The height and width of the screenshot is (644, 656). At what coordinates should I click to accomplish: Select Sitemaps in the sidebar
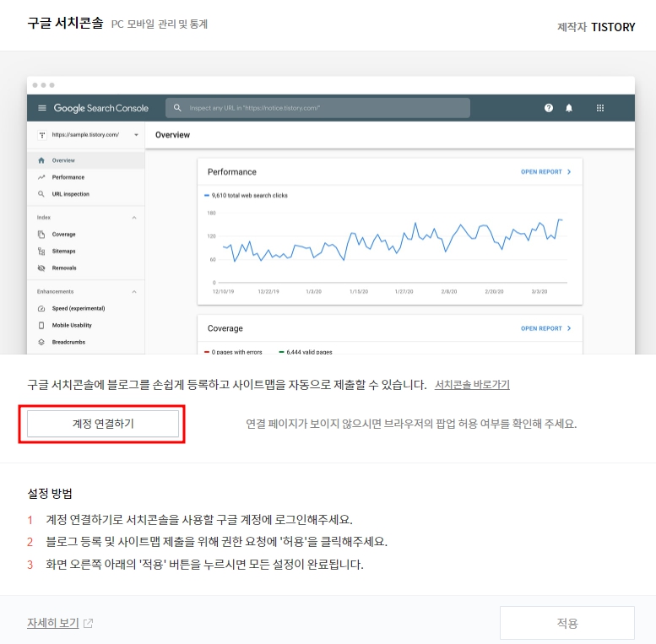(x=86, y=251)
